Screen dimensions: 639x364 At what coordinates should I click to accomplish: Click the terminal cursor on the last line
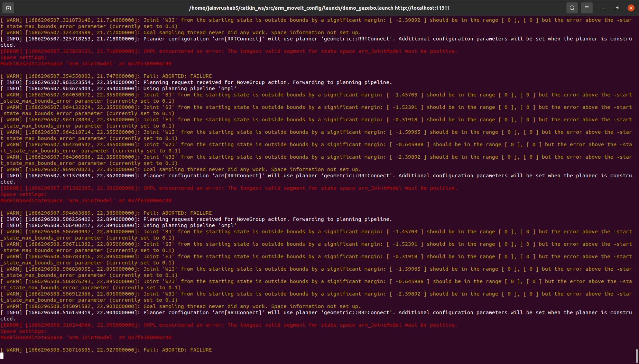2,356
